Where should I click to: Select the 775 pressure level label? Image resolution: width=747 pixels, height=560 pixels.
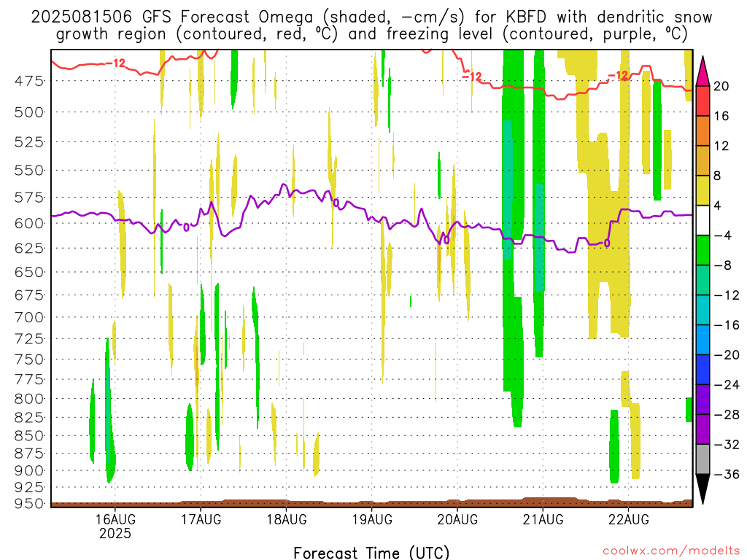29,379
